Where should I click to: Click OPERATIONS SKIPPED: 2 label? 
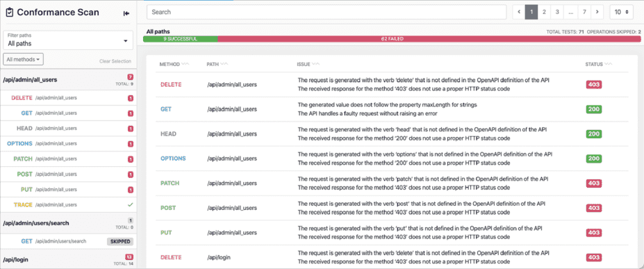[x=614, y=31]
